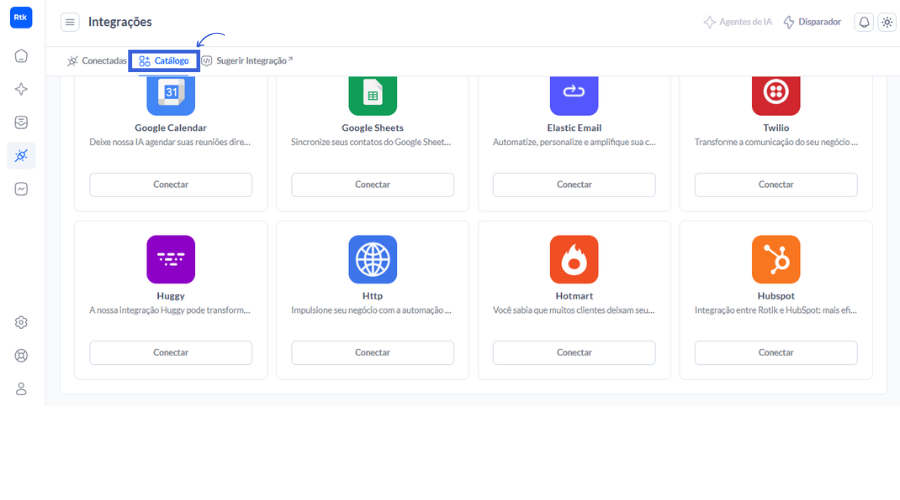This screenshot has height=500, width=900.
Task: Open the support lifebuoy icon in the sidebar
Action: 21,356
